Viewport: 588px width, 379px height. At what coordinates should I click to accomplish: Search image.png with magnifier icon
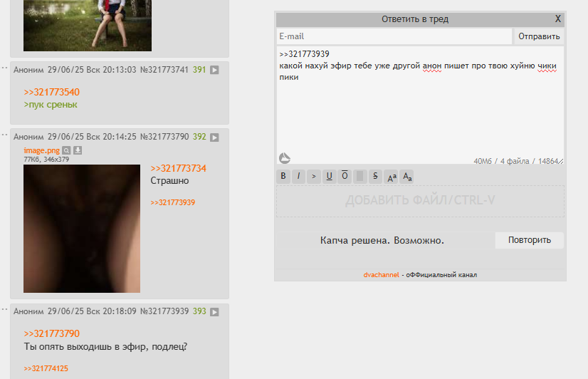66,150
